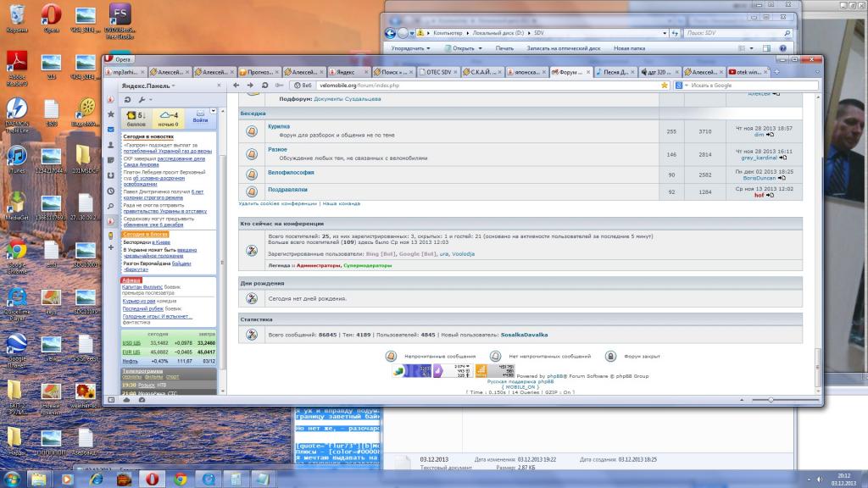This screenshot has height=488, width=868.
Task: Open 'Сегодня в новостях' heading
Action: tap(147, 136)
